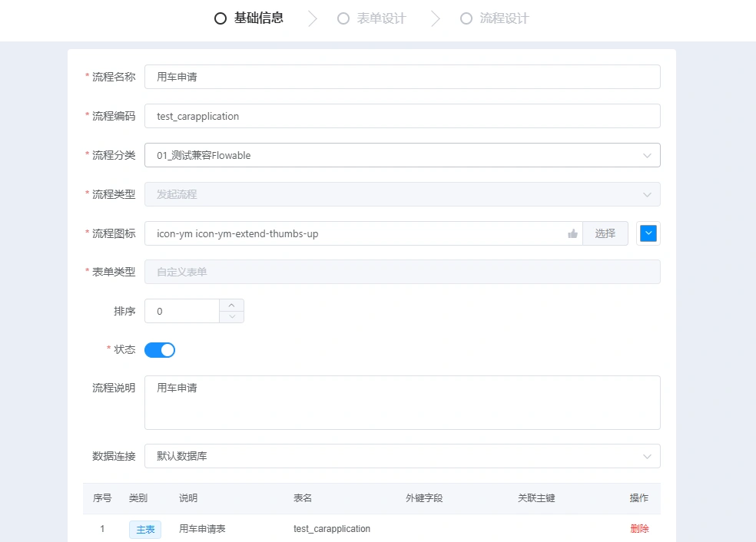
Task: Open the 流程分类 dropdown
Action: [402, 155]
